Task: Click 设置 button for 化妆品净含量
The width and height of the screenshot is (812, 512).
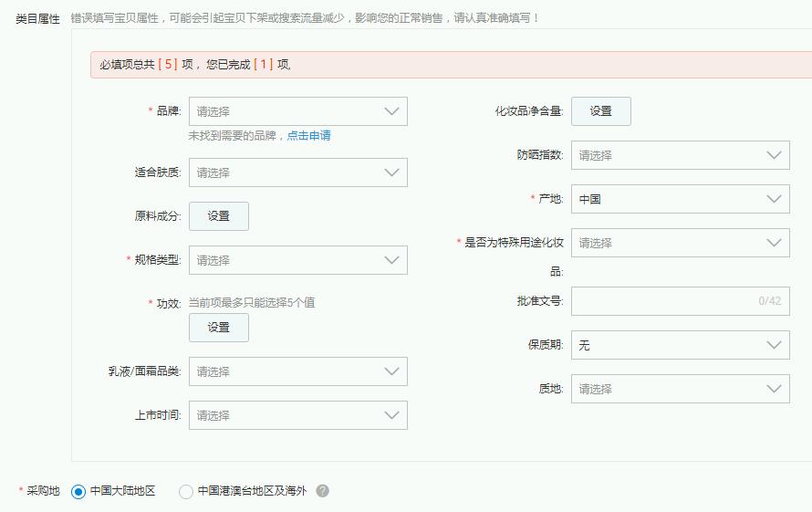Action: [x=600, y=111]
